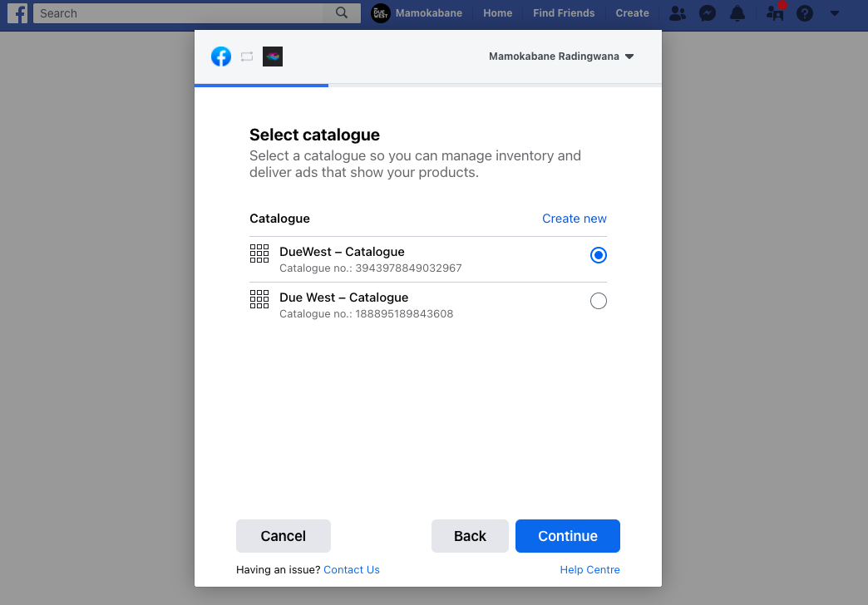This screenshot has width=868, height=605.
Task: Go to the Home menu item
Action: tap(497, 13)
